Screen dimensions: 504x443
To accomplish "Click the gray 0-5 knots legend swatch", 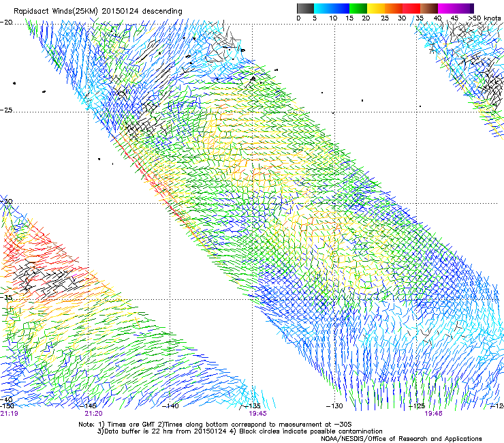I will tap(305, 9).
